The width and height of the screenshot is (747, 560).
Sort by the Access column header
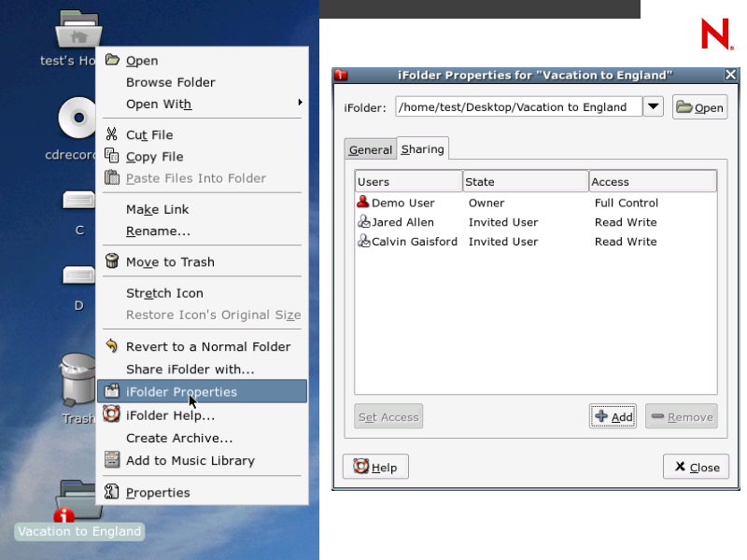pyautogui.click(x=653, y=181)
